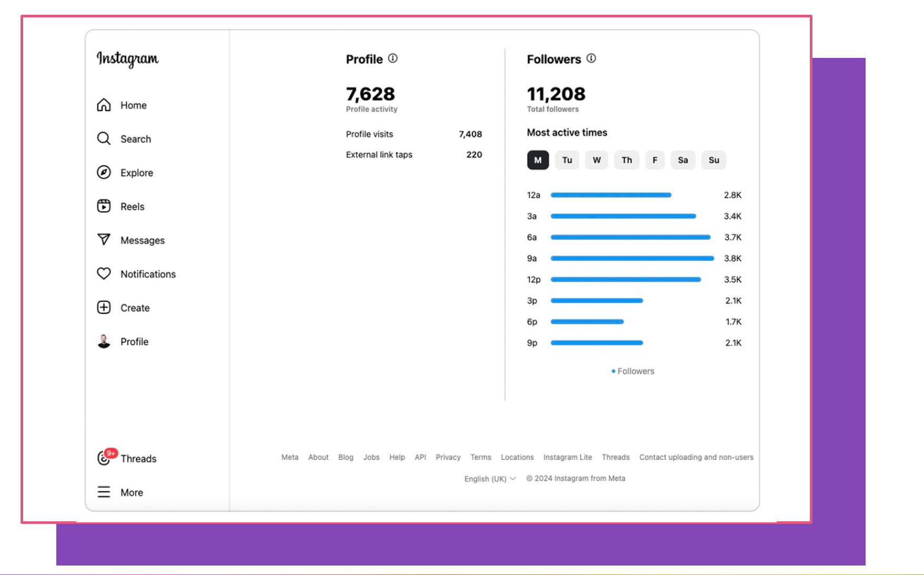The width and height of the screenshot is (924, 575).
Task: Click the Meta footer link
Action: [x=290, y=457]
